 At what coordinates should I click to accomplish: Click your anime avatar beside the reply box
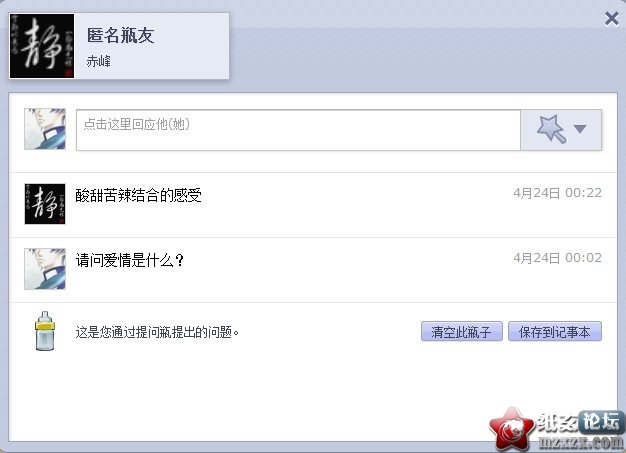pos(45,129)
